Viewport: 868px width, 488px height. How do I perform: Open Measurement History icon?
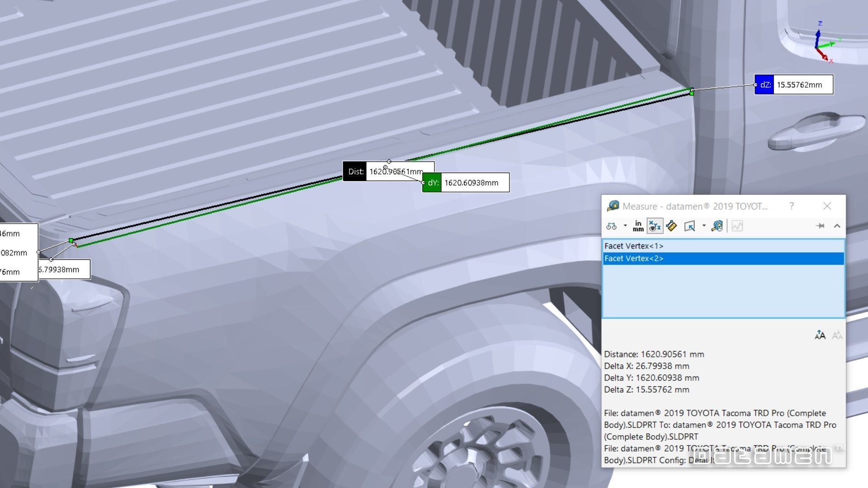(x=717, y=226)
